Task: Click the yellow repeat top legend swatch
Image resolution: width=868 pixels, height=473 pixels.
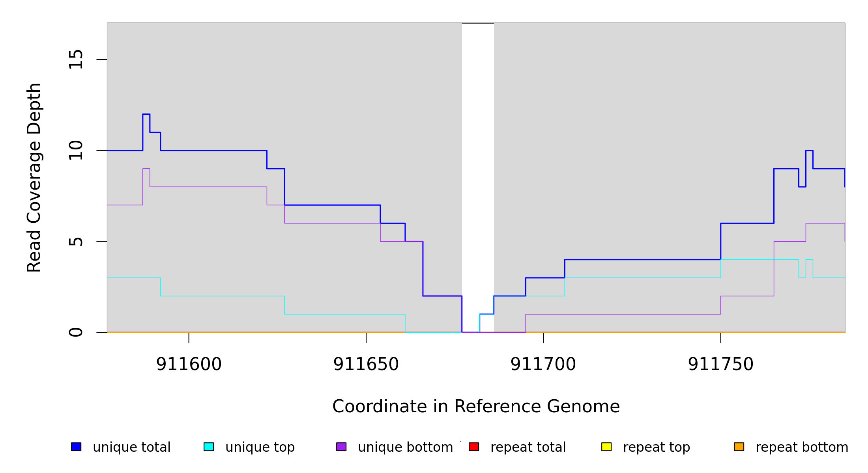Action: (x=606, y=447)
